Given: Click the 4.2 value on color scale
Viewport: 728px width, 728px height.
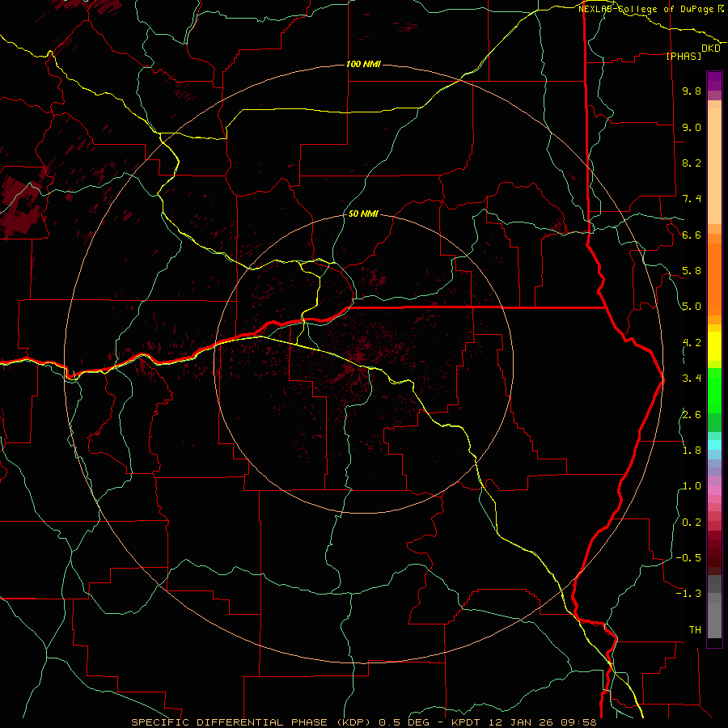Looking at the screenshot, I should tap(692, 343).
